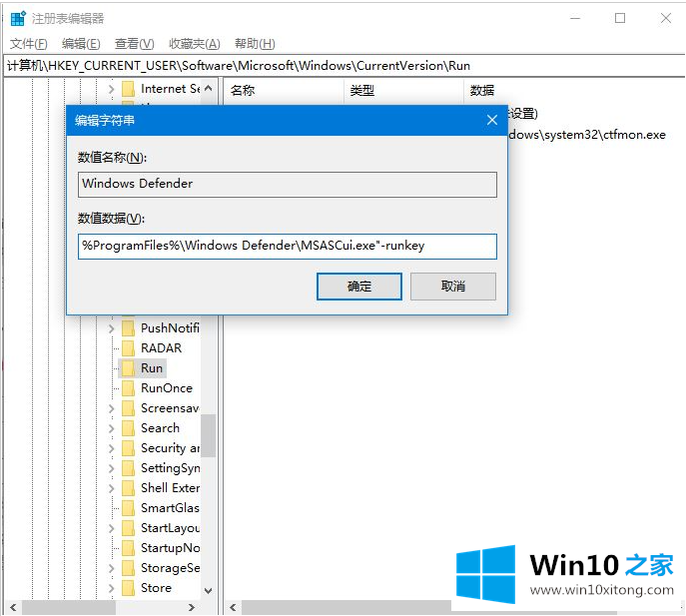Select the RunOnce key in tree
This screenshot has width=686, height=616.
[x=166, y=388]
